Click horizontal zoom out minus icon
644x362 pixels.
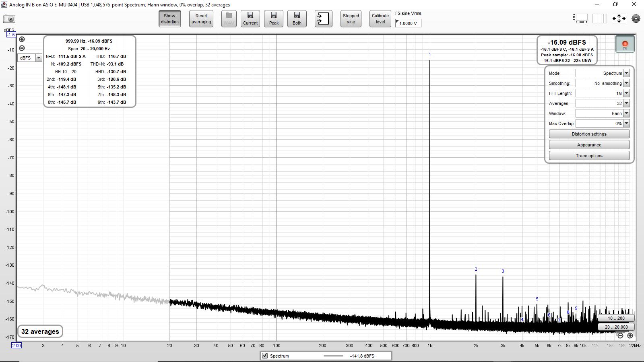click(x=620, y=335)
